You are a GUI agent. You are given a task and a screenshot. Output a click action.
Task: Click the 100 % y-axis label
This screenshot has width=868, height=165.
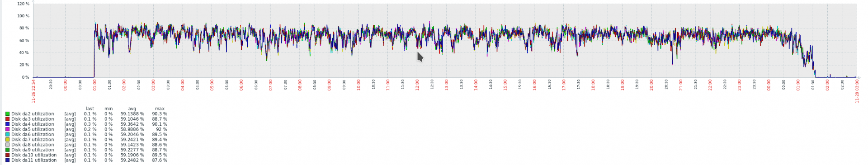24,16
